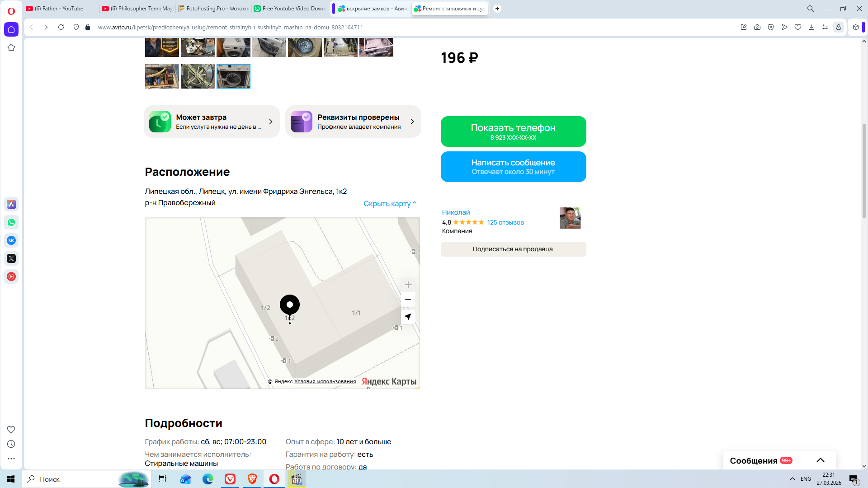Open Opera bookmarks star icon

tap(11, 47)
